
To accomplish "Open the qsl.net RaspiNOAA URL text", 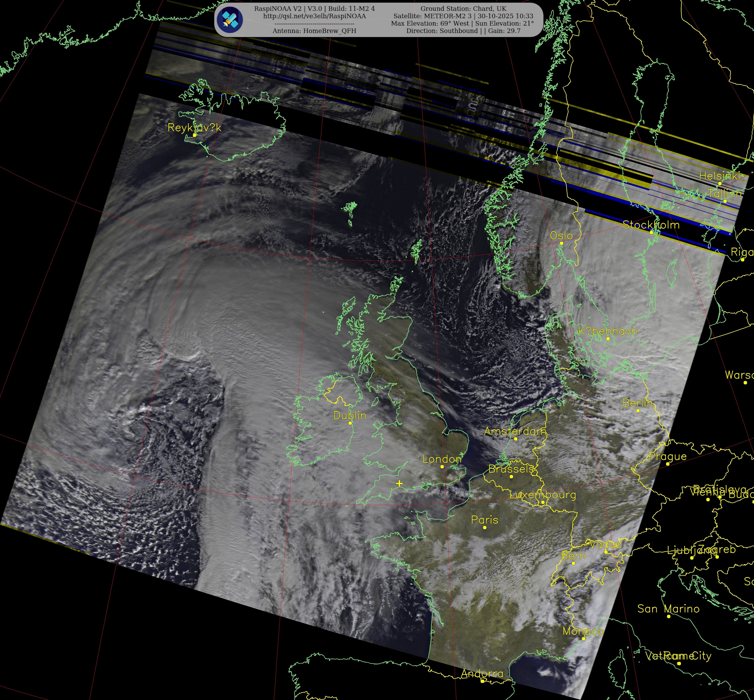I will pos(314,16).
